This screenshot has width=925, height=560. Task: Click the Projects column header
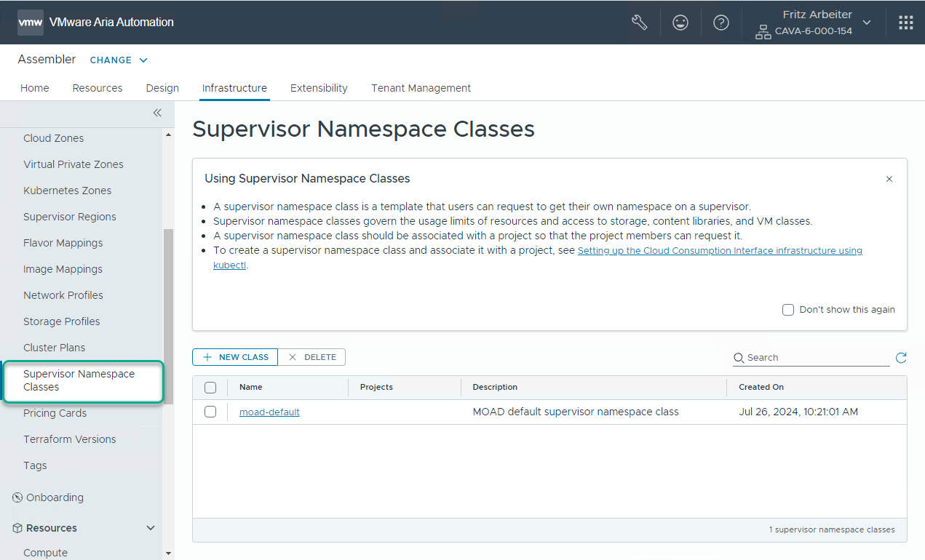(376, 387)
